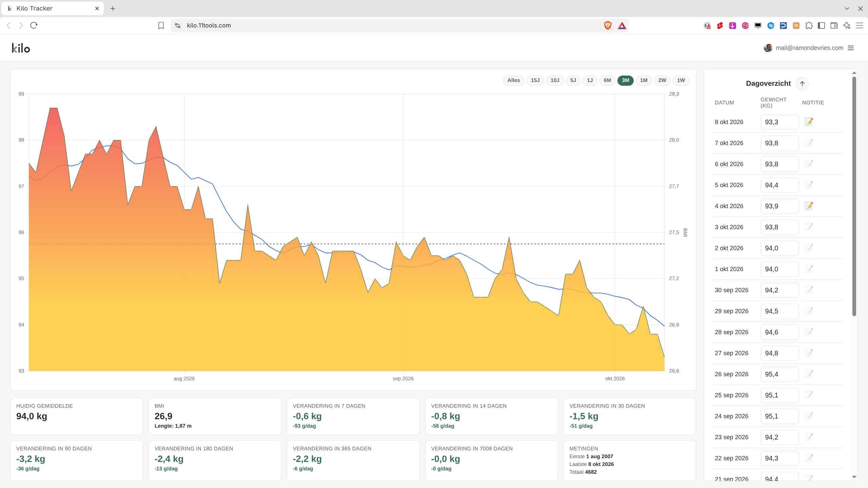868x488 pixels.
Task: Bookmark this page with the bookmark icon
Action: [161, 25]
